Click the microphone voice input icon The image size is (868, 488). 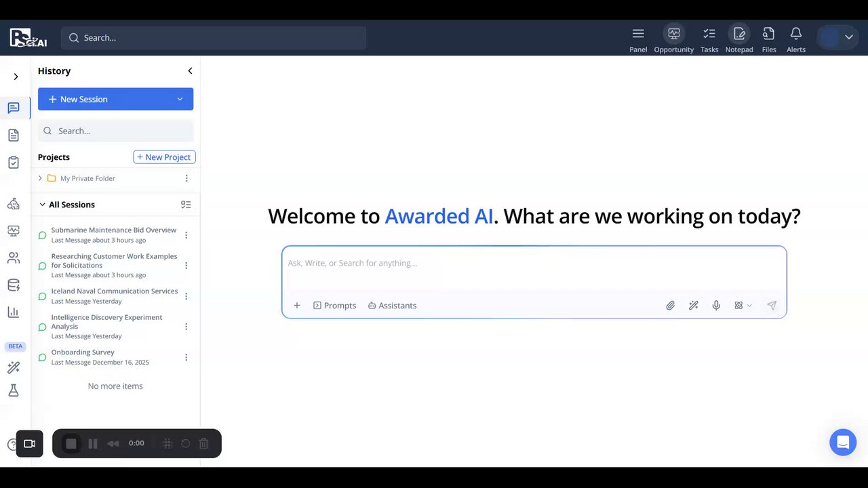pyautogui.click(x=716, y=306)
